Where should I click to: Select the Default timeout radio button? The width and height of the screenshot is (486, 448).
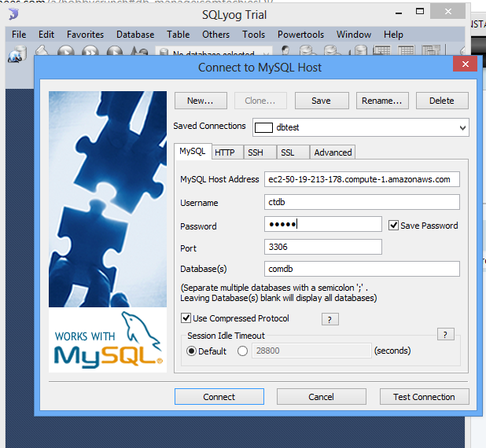tap(191, 351)
